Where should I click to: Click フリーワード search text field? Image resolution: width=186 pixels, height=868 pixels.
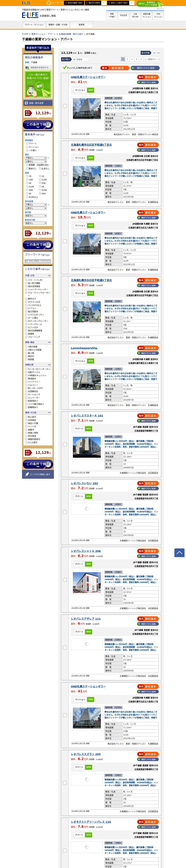pos(38,261)
